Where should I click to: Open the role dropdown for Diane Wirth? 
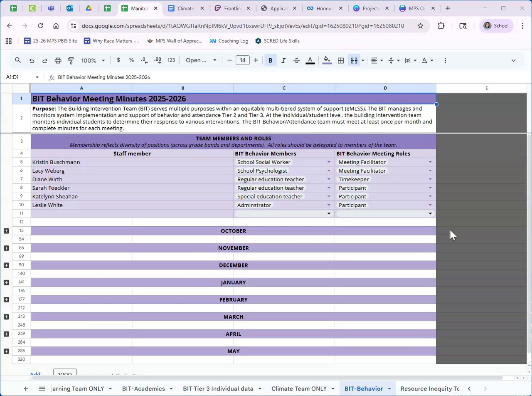[430, 179]
